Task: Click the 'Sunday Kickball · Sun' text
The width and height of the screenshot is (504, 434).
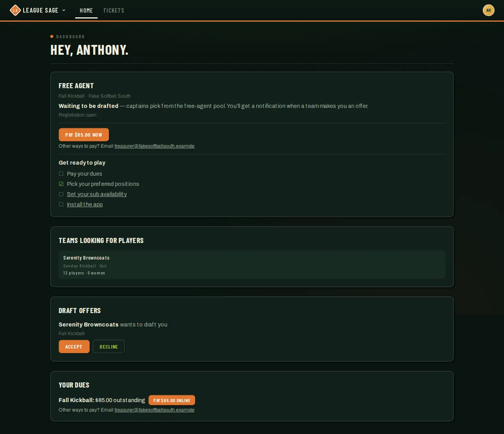Action: (85, 266)
